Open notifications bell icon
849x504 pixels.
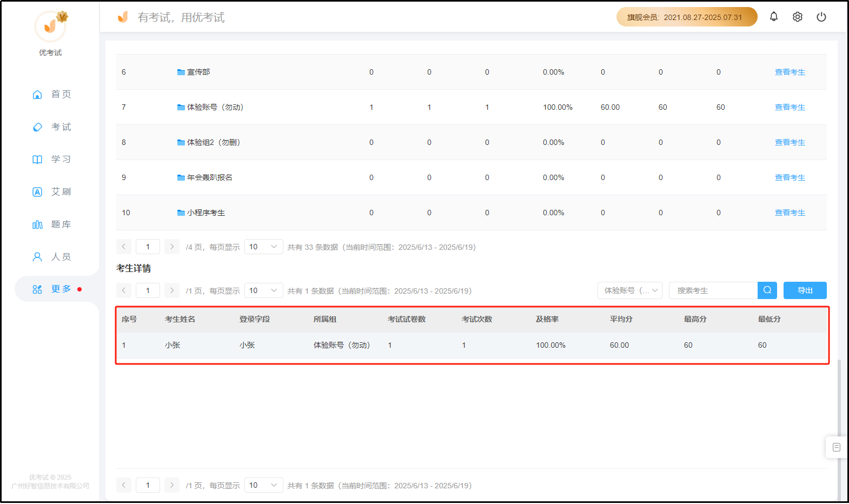click(x=774, y=17)
